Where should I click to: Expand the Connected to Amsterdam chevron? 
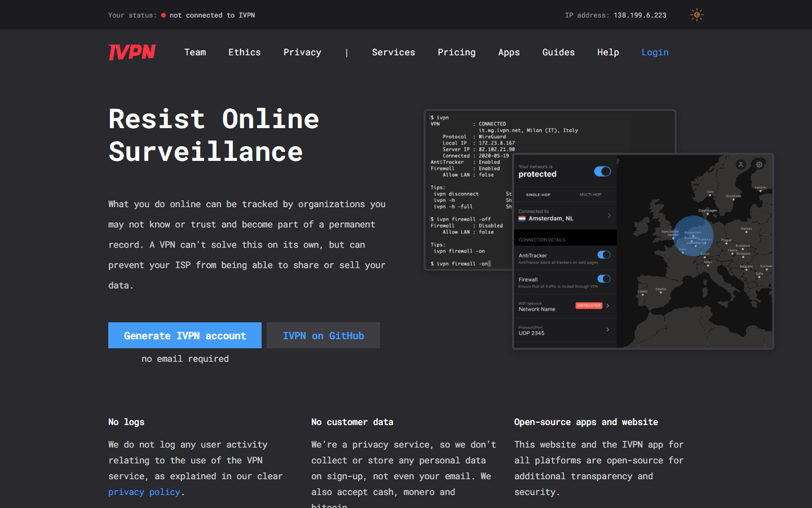click(x=609, y=216)
